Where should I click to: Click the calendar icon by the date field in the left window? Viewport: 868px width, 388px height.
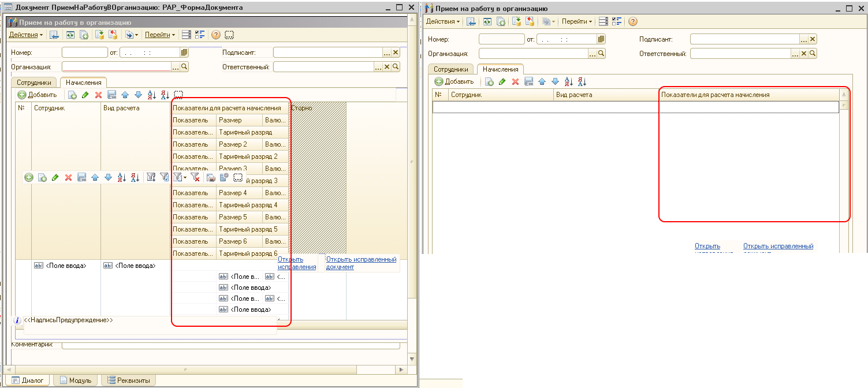[x=184, y=52]
